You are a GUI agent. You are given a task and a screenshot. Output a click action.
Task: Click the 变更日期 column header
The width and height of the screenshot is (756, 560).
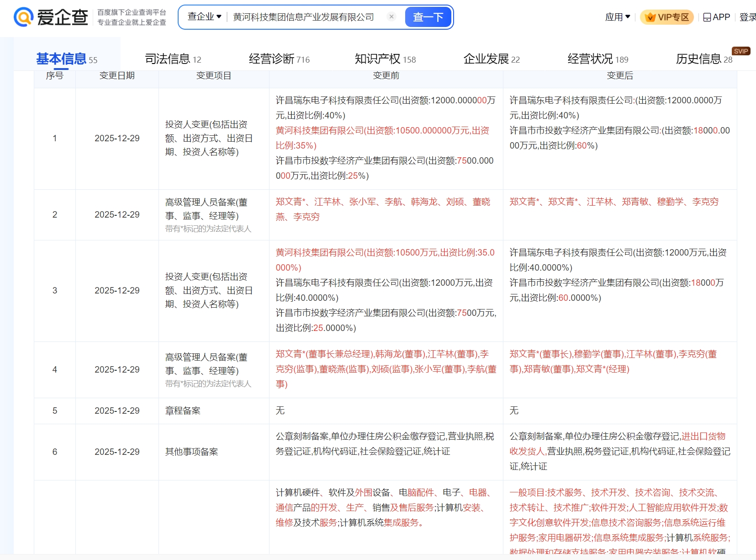coord(117,76)
